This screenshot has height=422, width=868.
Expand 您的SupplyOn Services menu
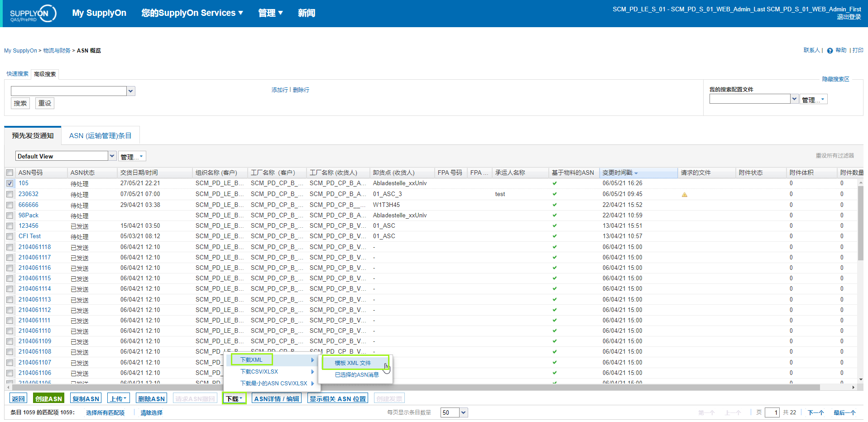(192, 13)
